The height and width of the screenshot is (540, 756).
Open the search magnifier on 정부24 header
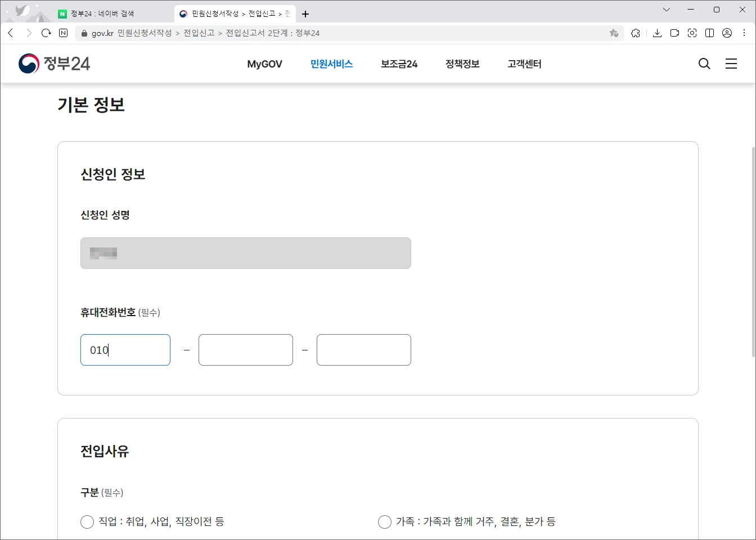[x=704, y=64]
